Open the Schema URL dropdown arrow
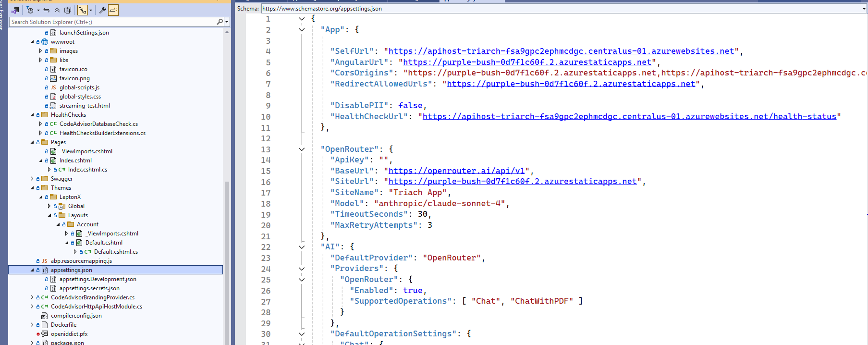This screenshot has width=868, height=345. (x=864, y=9)
